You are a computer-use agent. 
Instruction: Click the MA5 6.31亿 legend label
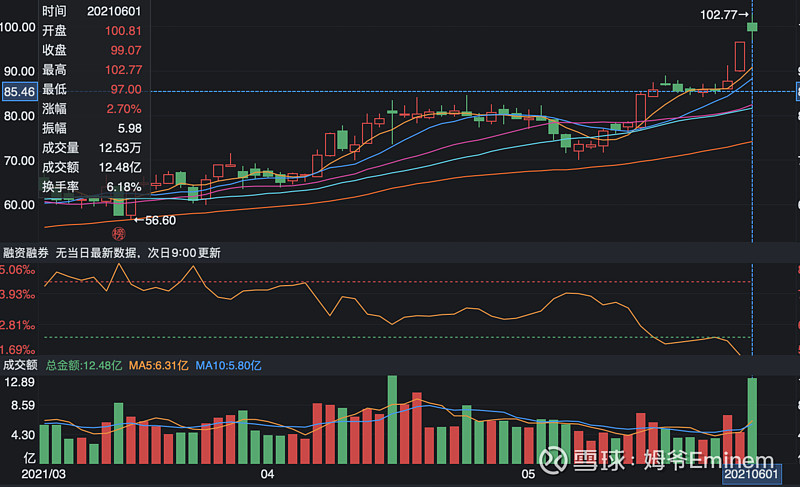158,366
